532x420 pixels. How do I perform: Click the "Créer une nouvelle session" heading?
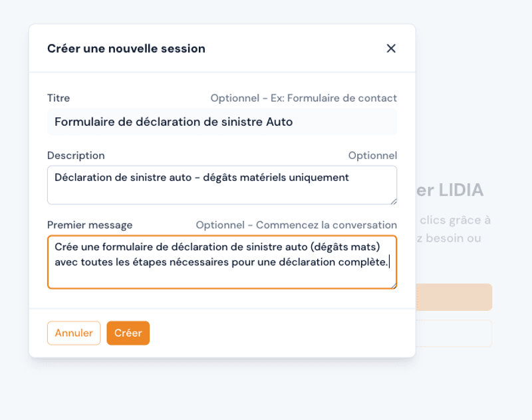point(126,48)
